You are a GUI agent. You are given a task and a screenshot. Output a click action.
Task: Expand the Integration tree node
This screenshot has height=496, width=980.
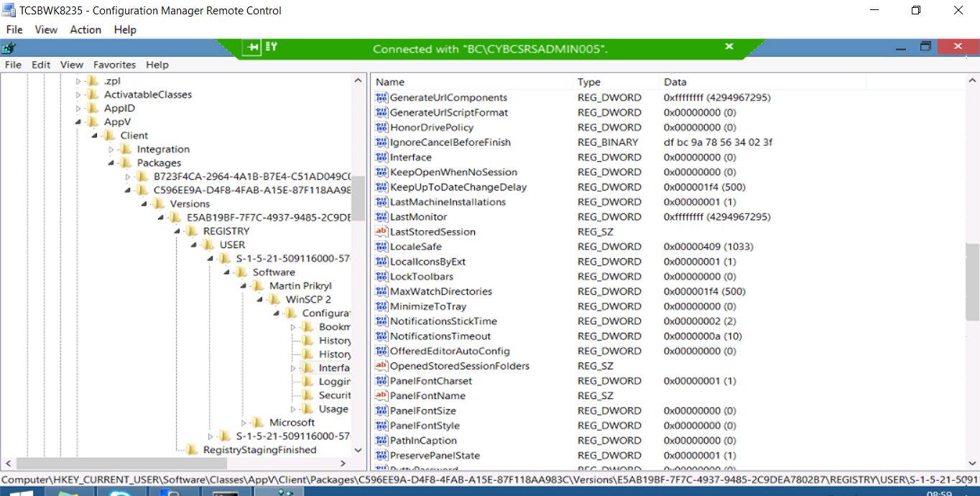coord(111,150)
